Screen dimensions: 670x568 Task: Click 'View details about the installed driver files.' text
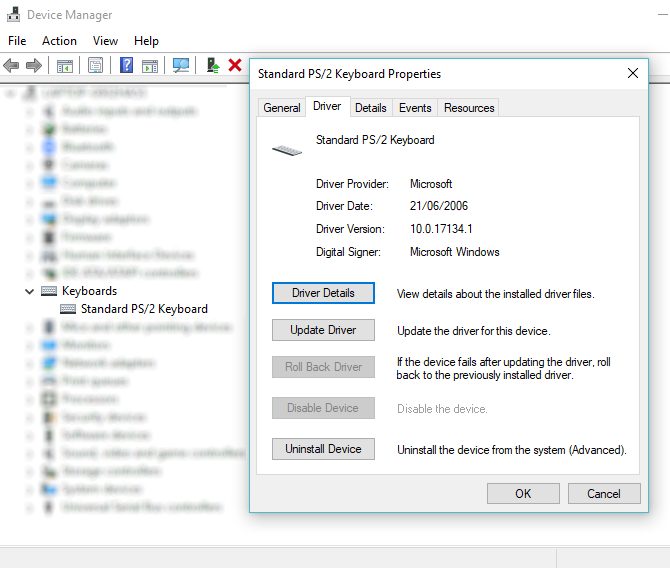pos(495,294)
